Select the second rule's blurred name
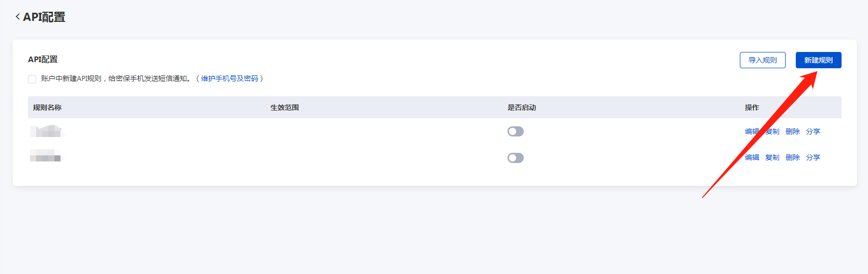 tap(45, 156)
